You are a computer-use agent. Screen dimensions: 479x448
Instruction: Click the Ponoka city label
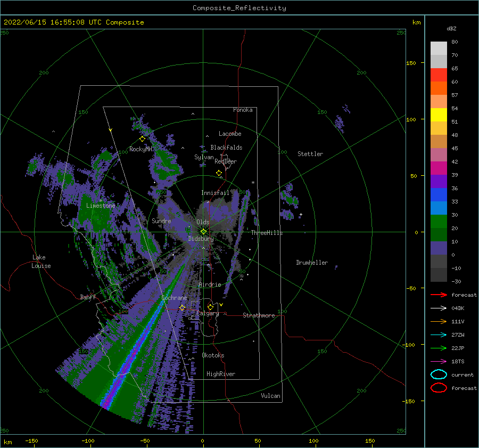pos(243,110)
